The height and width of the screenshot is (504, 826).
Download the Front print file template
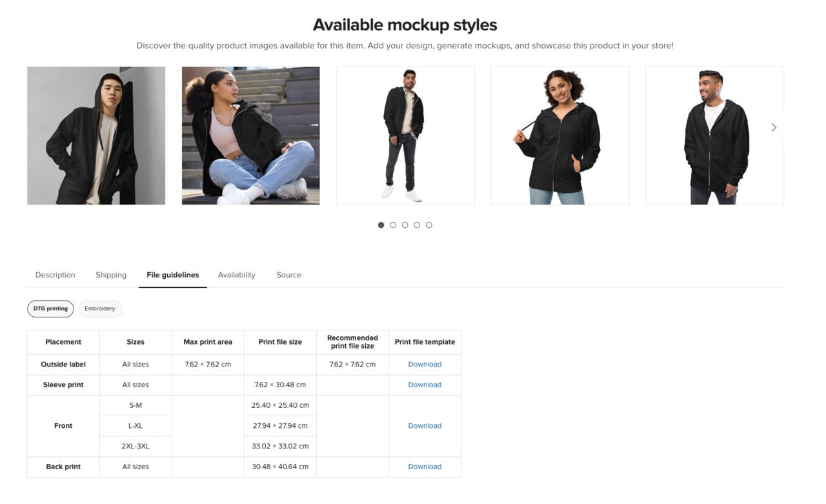click(424, 425)
